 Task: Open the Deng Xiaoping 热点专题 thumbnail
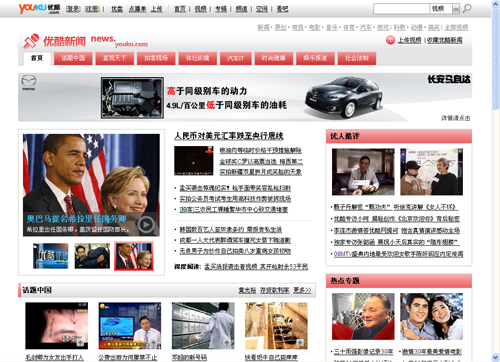[x=363, y=316]
